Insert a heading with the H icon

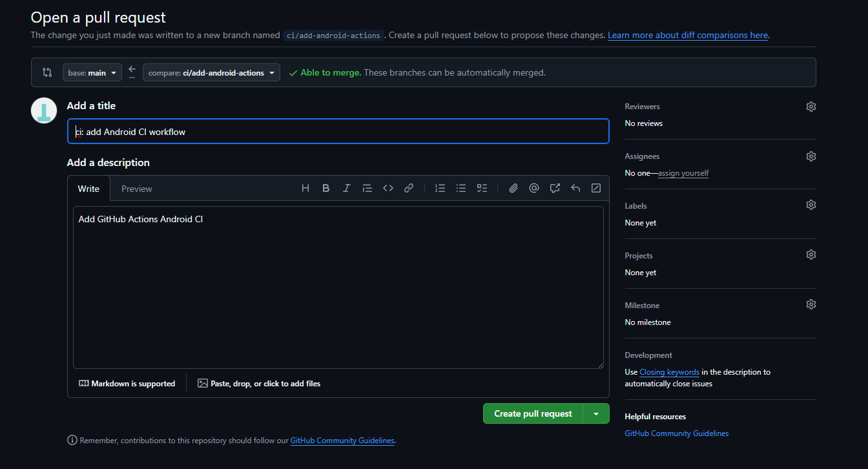click(x=305, y=188)
